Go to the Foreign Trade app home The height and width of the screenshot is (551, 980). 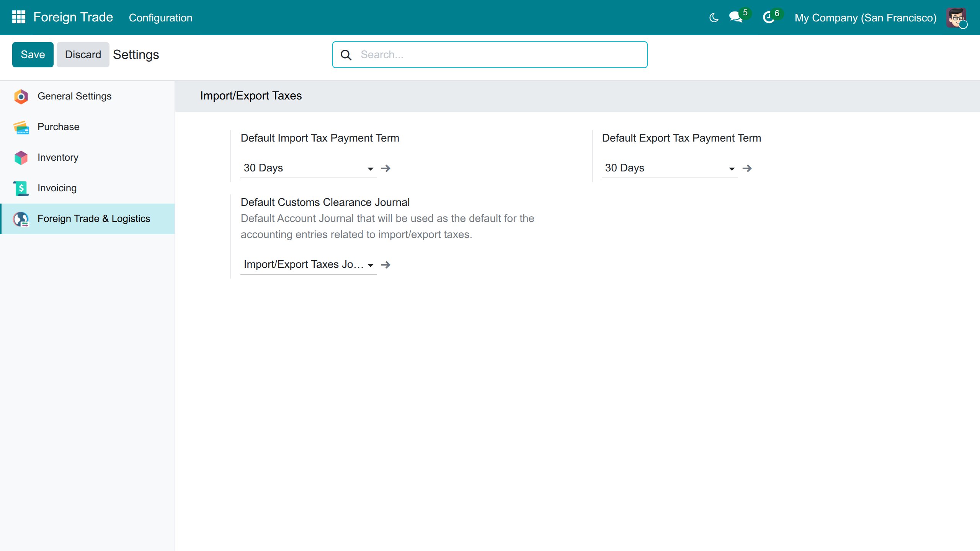tap(73, 17)
